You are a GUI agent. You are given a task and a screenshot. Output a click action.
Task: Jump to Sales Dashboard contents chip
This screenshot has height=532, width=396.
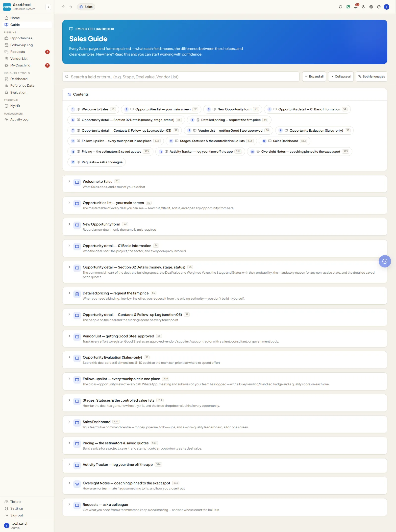(284, 141)
